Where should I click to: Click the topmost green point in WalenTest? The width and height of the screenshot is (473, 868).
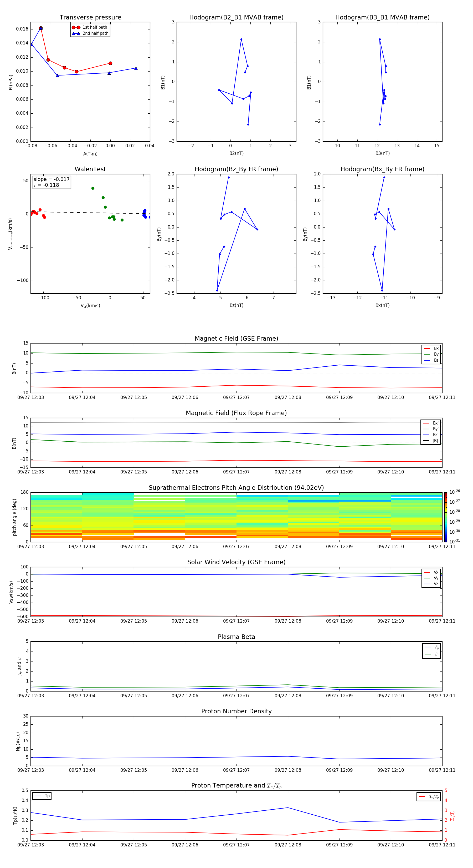[93, 188]
